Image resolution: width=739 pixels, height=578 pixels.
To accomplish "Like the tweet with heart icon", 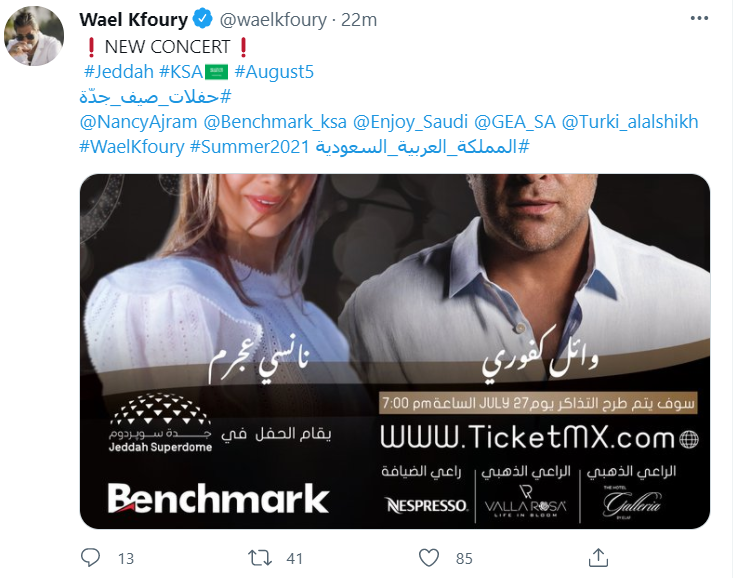I will pyautogui.click(x=429, y=558).
